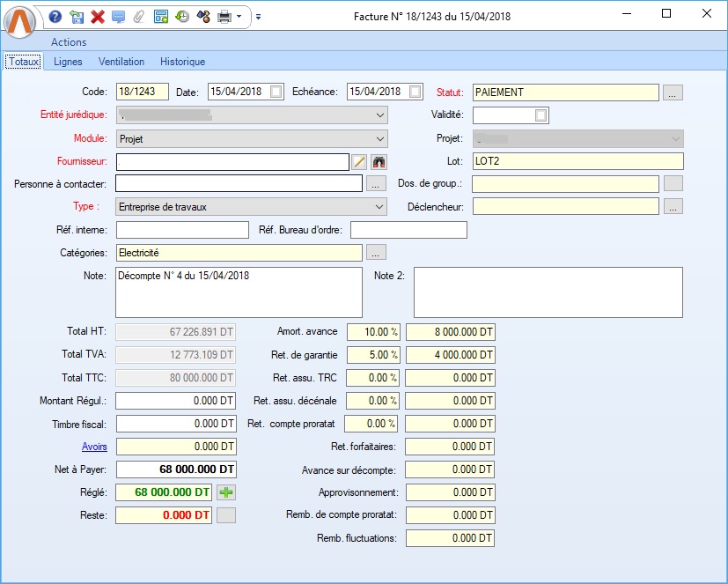Image resolution: width=728 pixels, height=584 pixels.
Task: Open the Type dropdown showing Entreprise de travaux
Action: pos(379,207)
